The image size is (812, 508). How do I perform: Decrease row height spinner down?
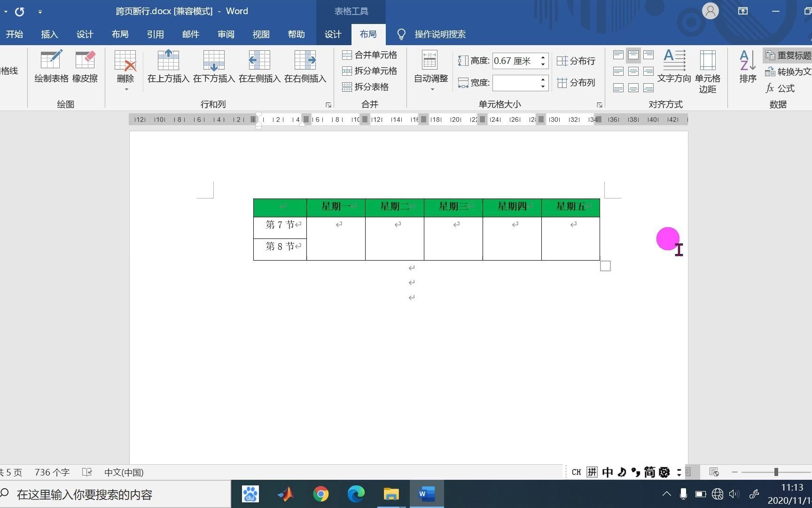click(543, 64)
